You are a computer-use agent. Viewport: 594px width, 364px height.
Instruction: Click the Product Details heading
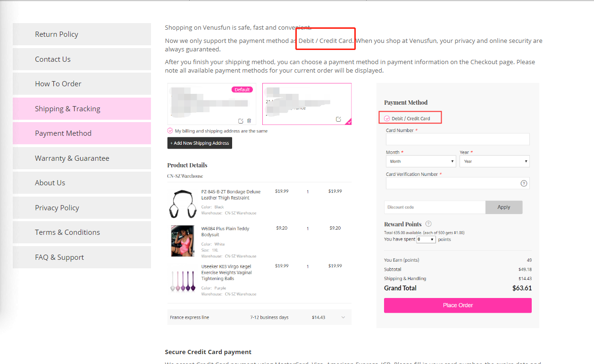[x=187, y=165]
